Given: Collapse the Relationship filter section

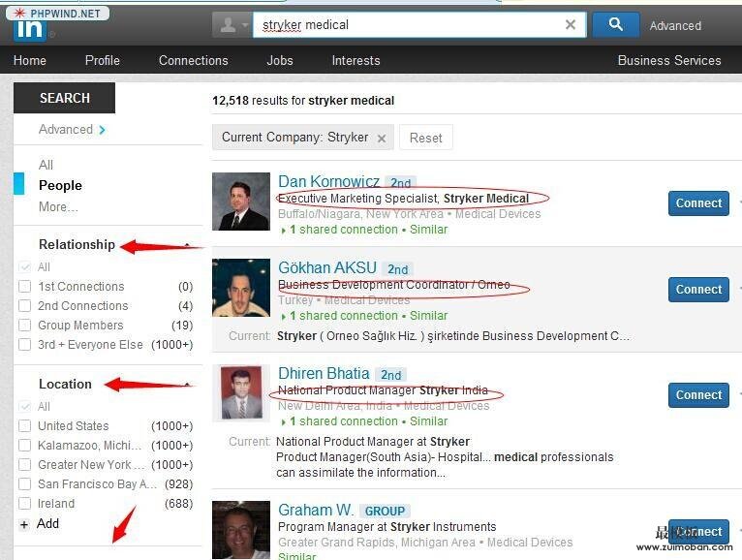Looking at the screenshot, I should (187, 245).
